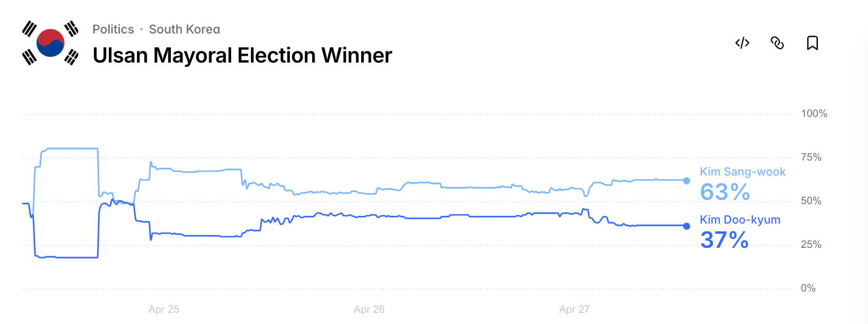
Task: Click the Kim Sang-wook line endpoint dot
Action: [x=686, y=181]
